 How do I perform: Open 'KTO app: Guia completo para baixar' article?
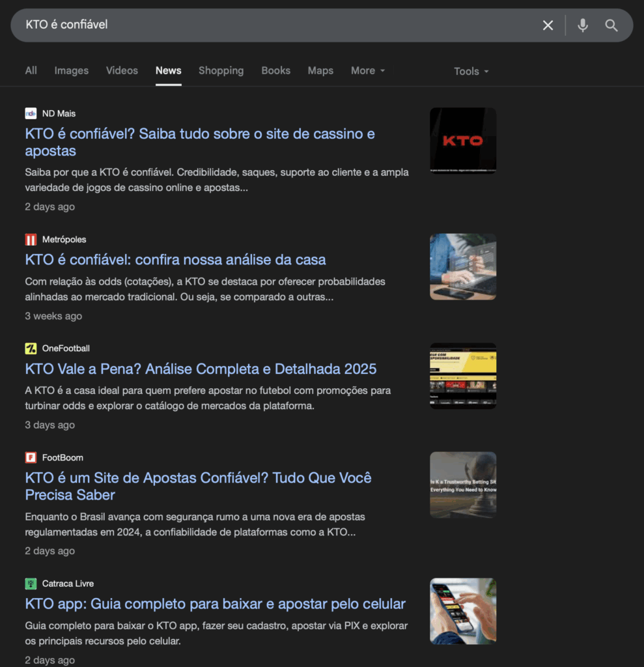click(x=216, y=604)
